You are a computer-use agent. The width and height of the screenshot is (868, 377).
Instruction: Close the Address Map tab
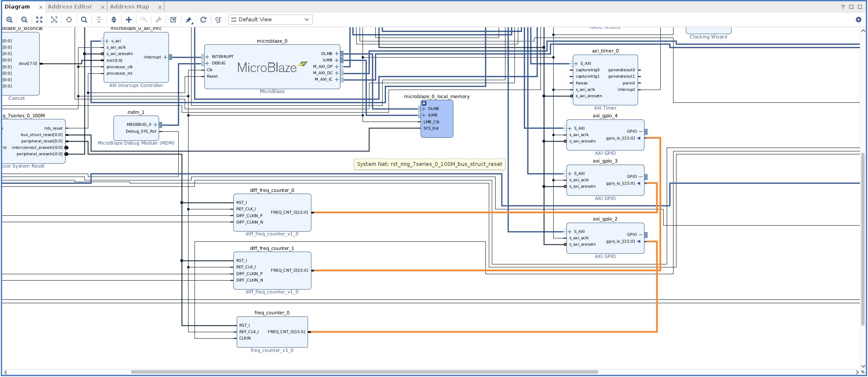coord(160,7)
